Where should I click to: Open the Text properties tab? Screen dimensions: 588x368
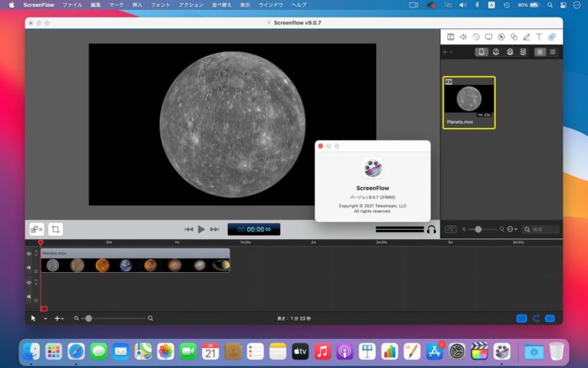coord(538,37)
